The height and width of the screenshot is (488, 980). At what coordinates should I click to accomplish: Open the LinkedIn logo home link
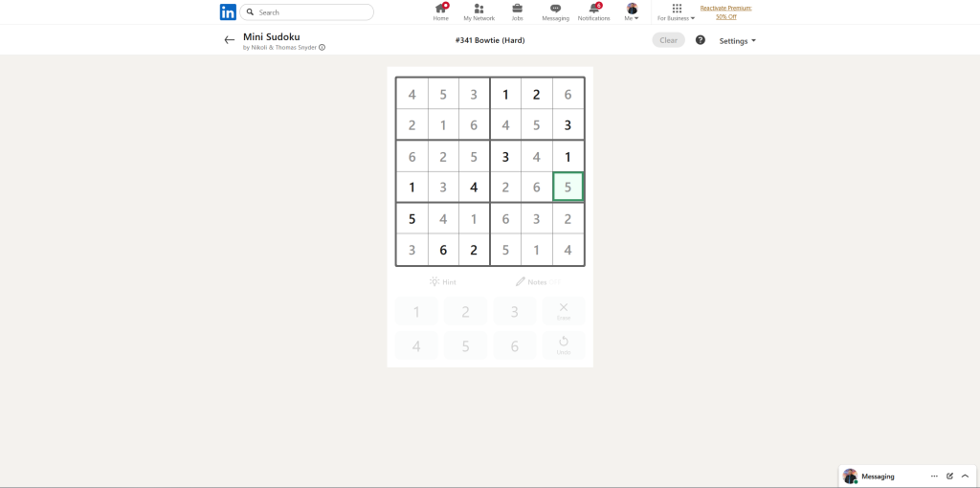tap(228, 11)
